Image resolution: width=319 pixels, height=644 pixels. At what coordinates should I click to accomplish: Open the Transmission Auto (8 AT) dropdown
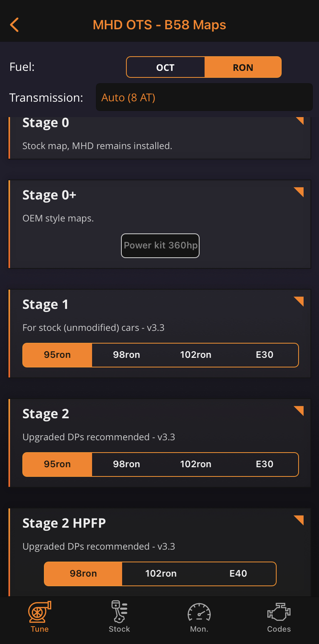(x=204, y=97)
